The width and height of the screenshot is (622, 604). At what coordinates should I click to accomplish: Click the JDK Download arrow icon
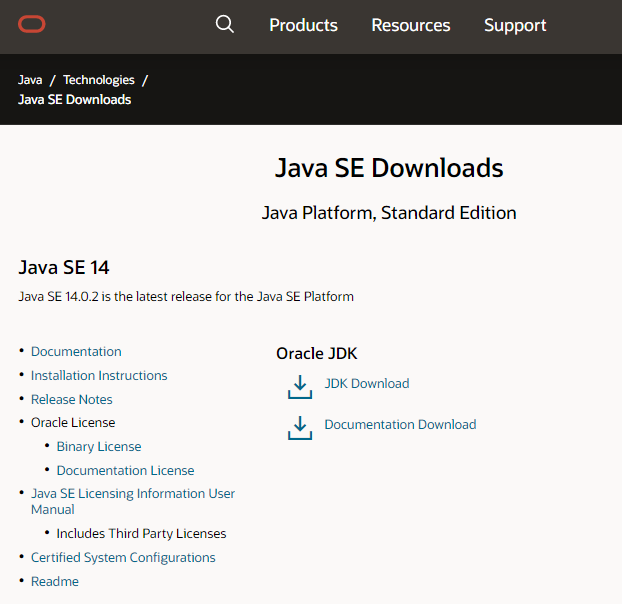[300, 387]
